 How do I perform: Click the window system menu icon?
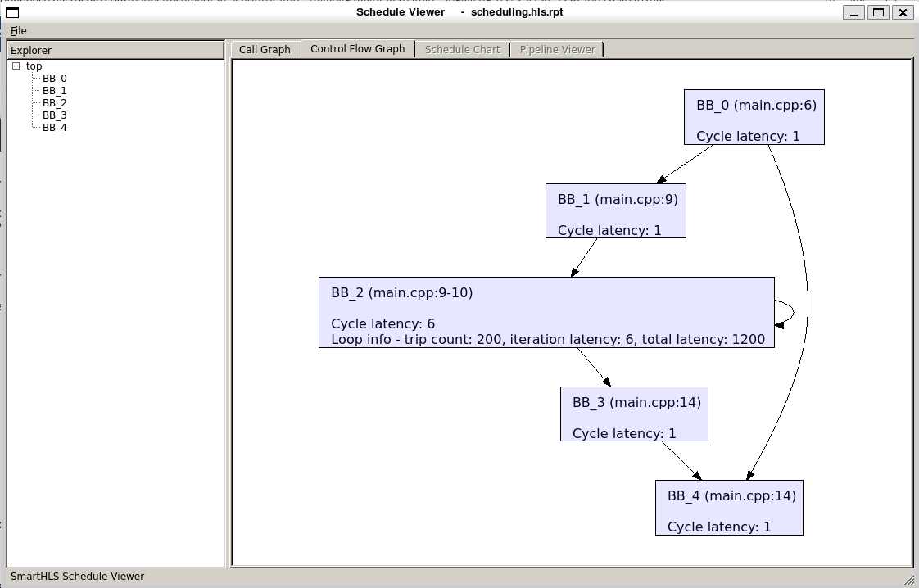coord(12,12)
